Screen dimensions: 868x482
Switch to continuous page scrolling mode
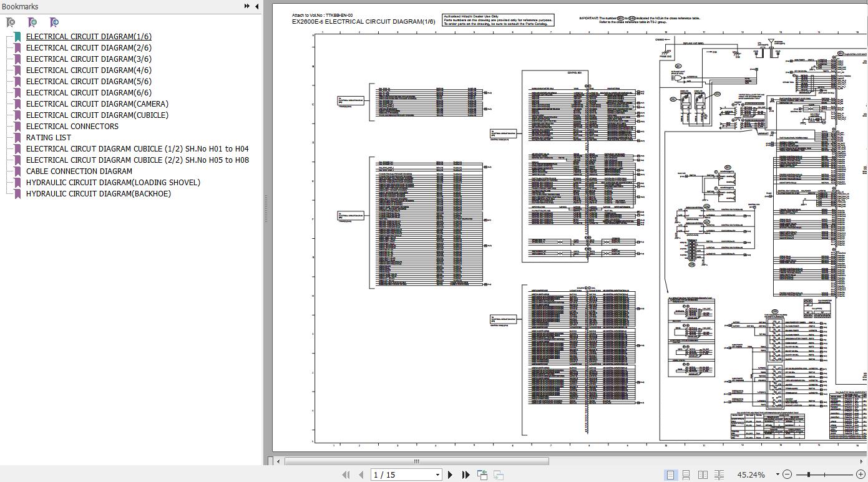tap(686, 475)
